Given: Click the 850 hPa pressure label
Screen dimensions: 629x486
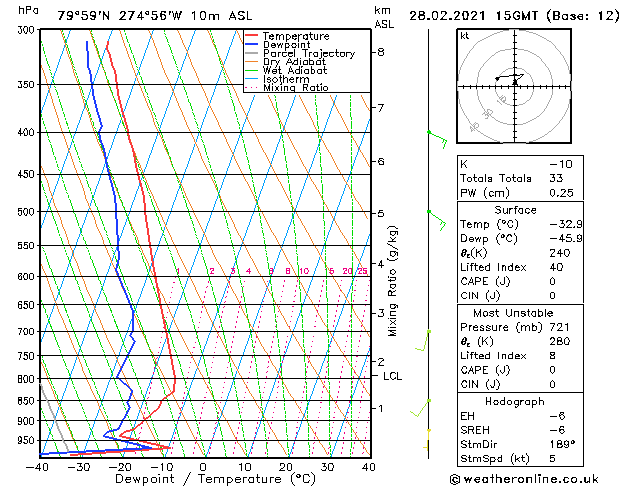Looking at the screenshot, I should [x=26, y=401].
